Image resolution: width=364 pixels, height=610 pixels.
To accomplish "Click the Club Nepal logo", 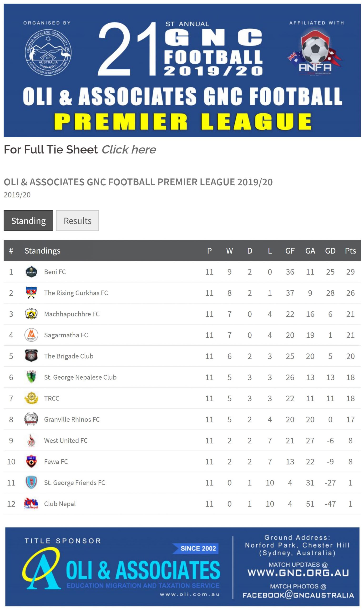I will point(31,503).
